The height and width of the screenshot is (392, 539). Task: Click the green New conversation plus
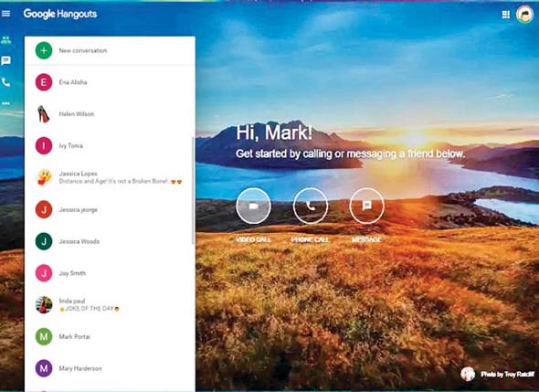(44, 50)
